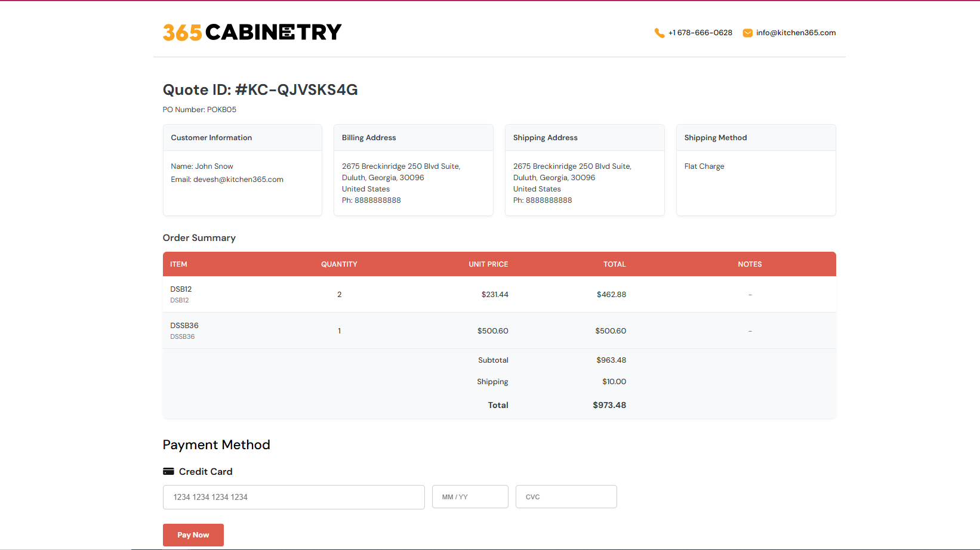Focus the credit card number field
This screenshot has height=550, width=980.
click(293, 497)
